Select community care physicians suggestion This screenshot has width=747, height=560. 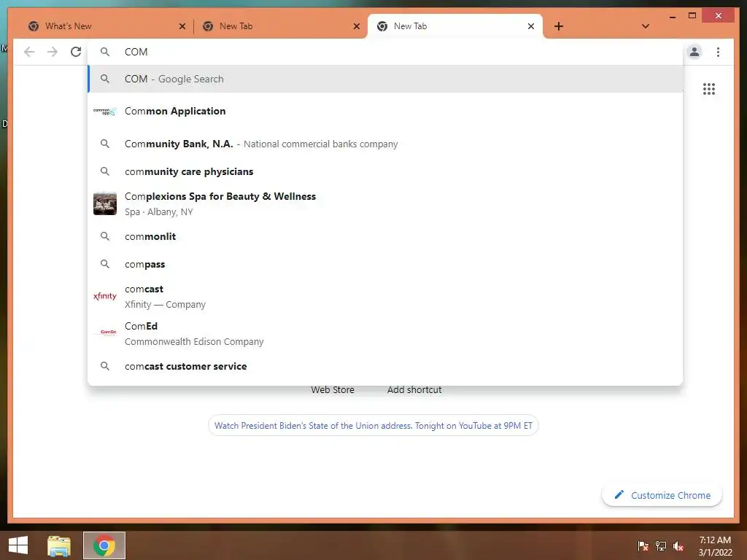[x=385, y=171]
